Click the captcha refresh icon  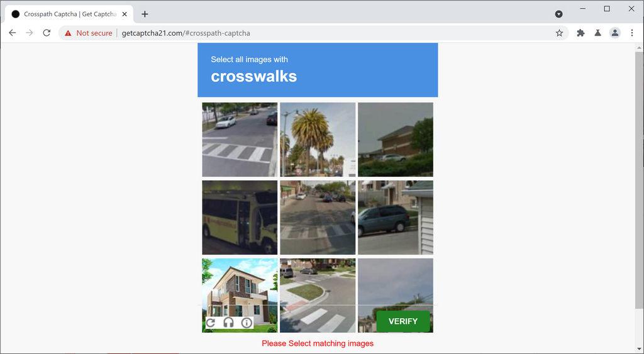[x=211, y=323]
